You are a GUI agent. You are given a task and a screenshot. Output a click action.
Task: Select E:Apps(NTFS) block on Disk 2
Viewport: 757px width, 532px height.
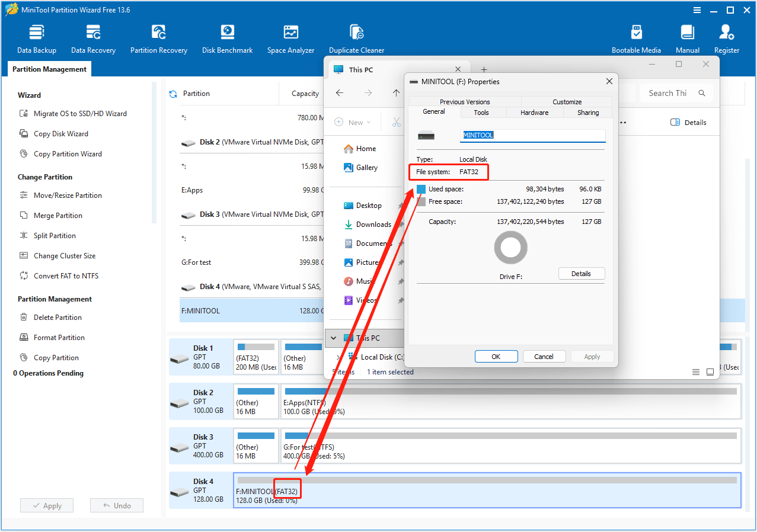510,401
